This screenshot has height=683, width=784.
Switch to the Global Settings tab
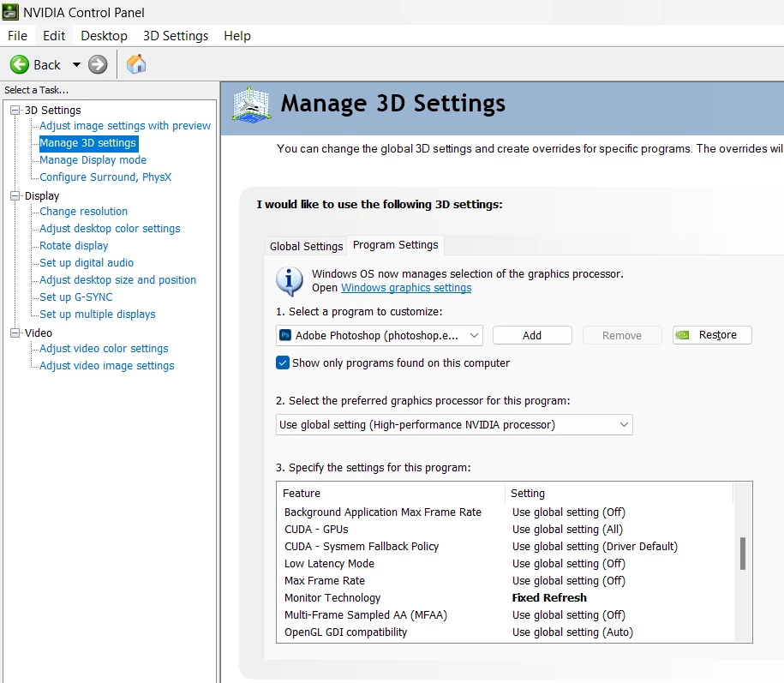[x=306, y=247]
